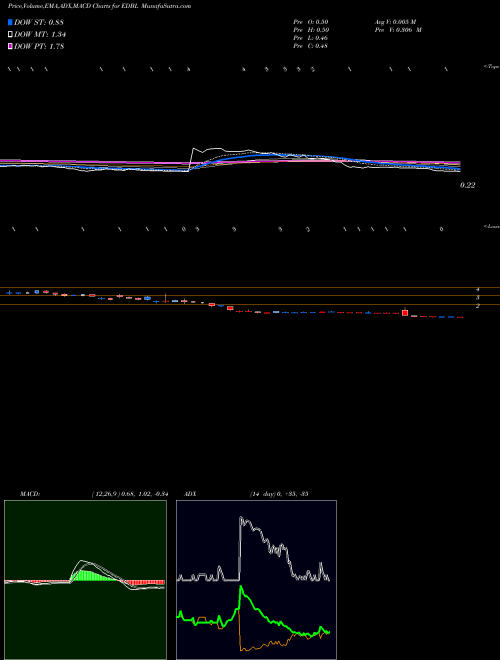Image resolution: width=500 pixels, height=660 pixels.
Task: Click the 'Pre L: 0.46' low value
Action: (311, 37)
